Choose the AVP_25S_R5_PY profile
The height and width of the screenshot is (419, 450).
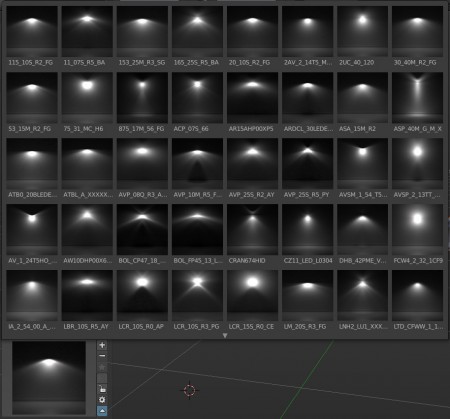pos(307,168)
